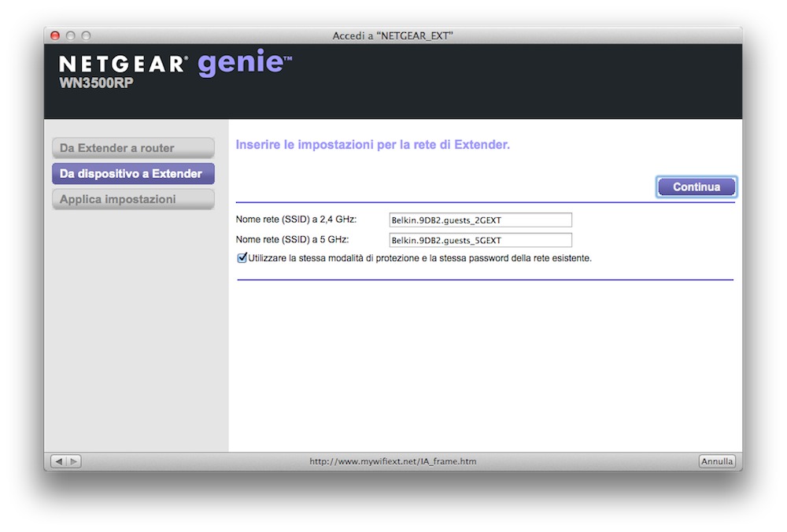Edit the 2,4 GHz SSID name field
This screenshot has width=787, height=532.
[480, 220]
